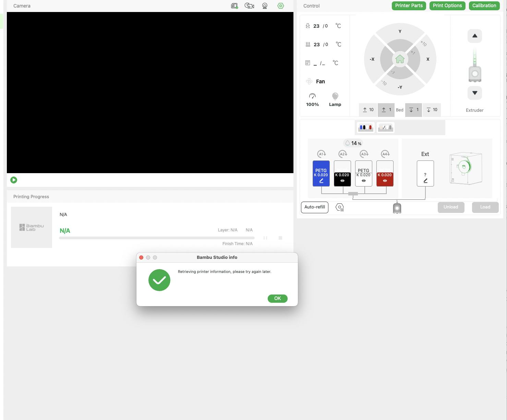Click the Unload button
Viewport: 507px width, 420px height.
(x=451, y=207)
